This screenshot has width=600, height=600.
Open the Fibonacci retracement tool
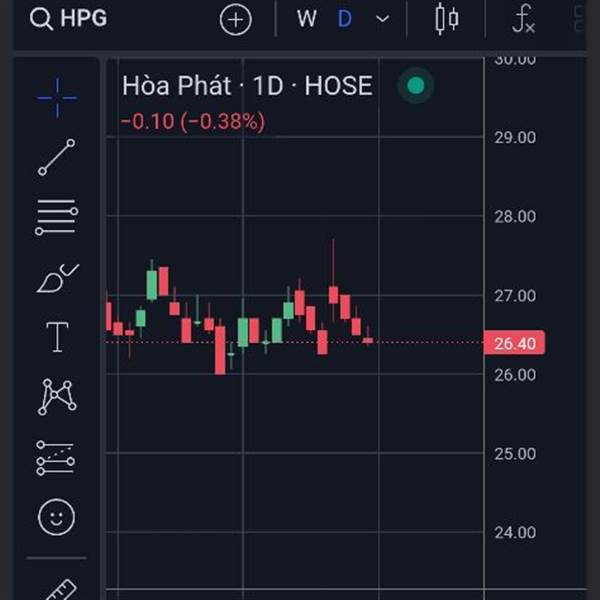pyautogui.click(x=57, y=216)
